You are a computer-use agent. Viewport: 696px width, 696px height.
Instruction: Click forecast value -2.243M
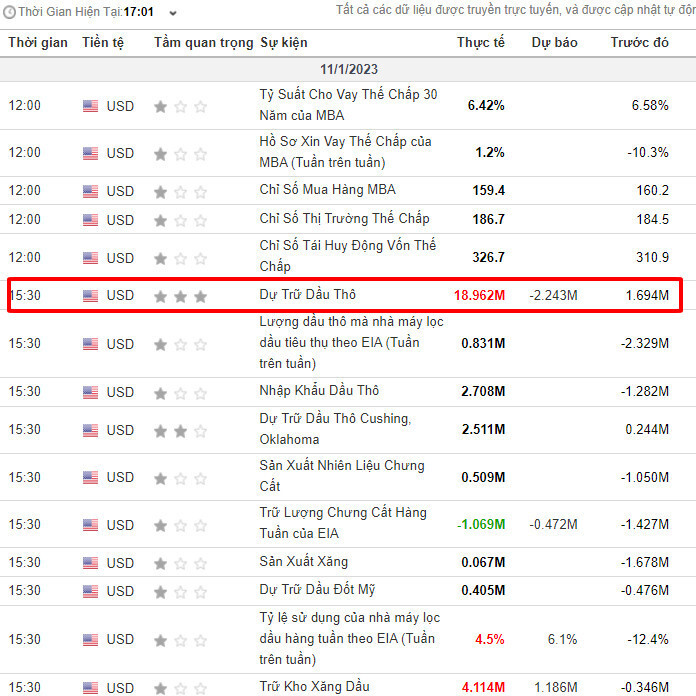[x=554, y=295]
